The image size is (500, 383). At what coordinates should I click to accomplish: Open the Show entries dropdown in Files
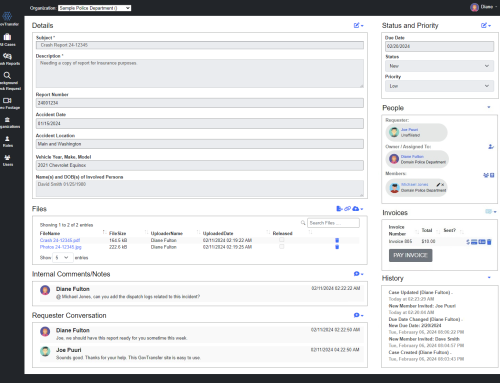coord(63,257)
